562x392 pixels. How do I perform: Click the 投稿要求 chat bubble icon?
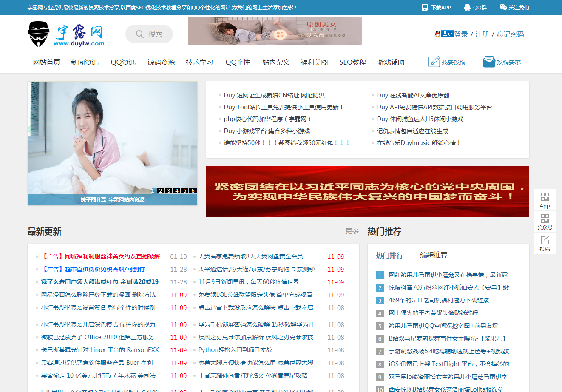489,62
